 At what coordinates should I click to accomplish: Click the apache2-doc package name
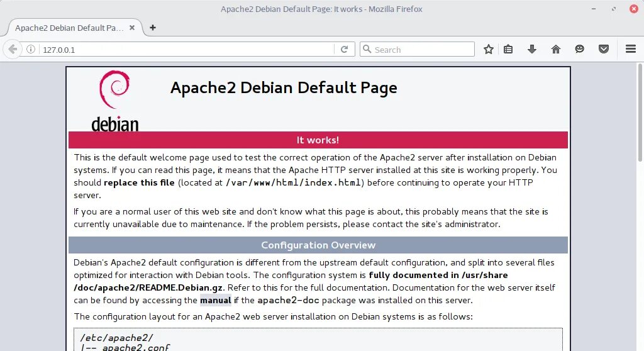(288, 301)
